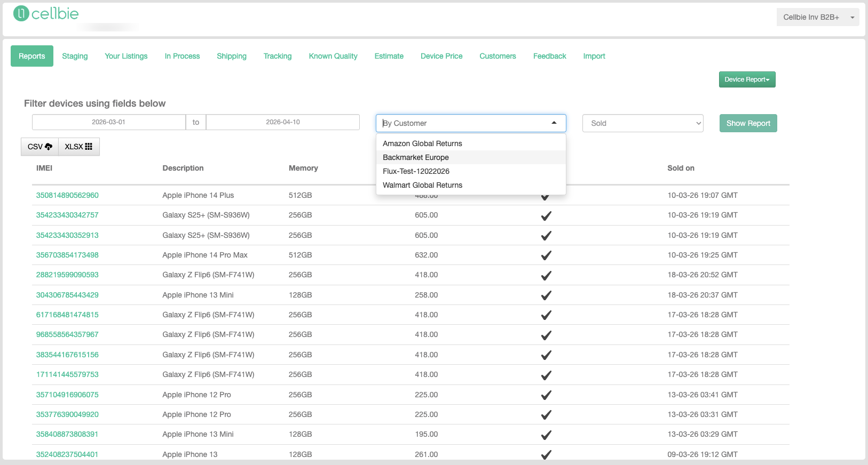Click sold date '10-03-26 19:25 GMT'
868x465 pixels.
pyautogui.click(x=703, y=255)
